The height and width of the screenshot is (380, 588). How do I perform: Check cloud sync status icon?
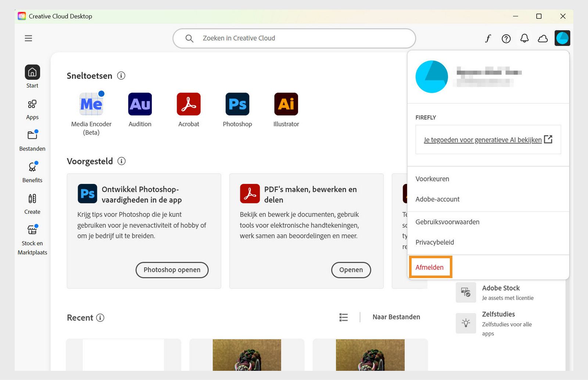point(543,38)
